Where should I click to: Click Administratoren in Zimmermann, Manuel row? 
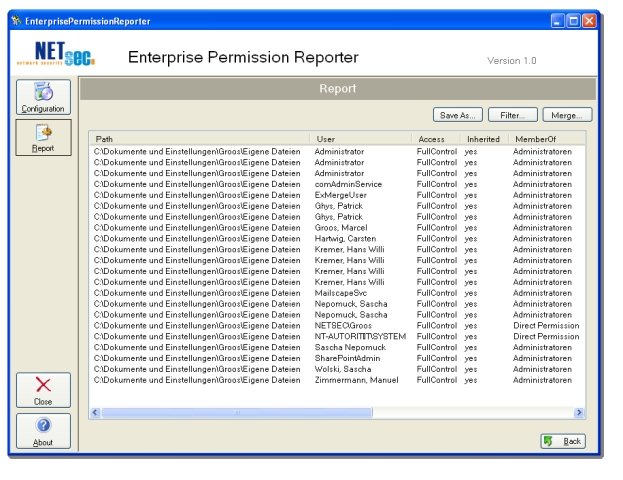542,380
